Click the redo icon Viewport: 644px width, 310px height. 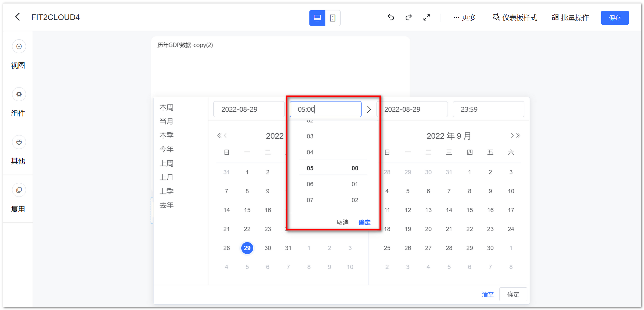tap(409, 17)
